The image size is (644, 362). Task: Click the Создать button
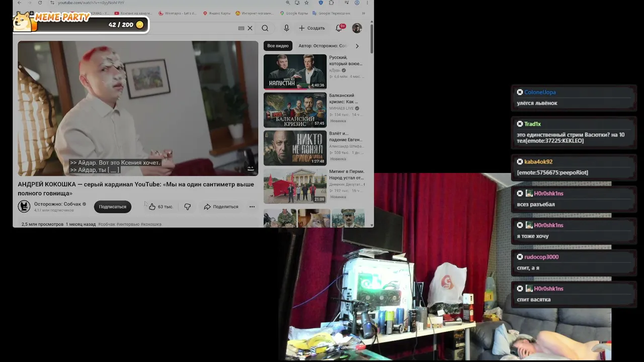312,28
